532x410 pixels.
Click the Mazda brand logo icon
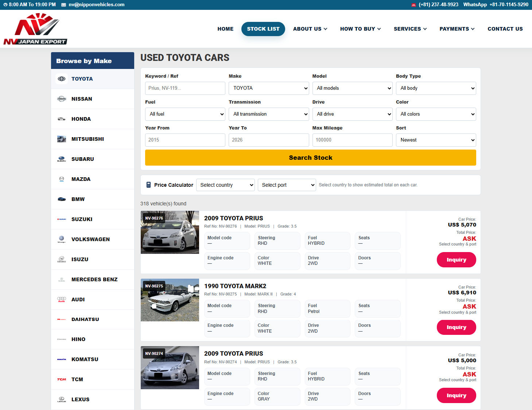click(x=62, y=179)
